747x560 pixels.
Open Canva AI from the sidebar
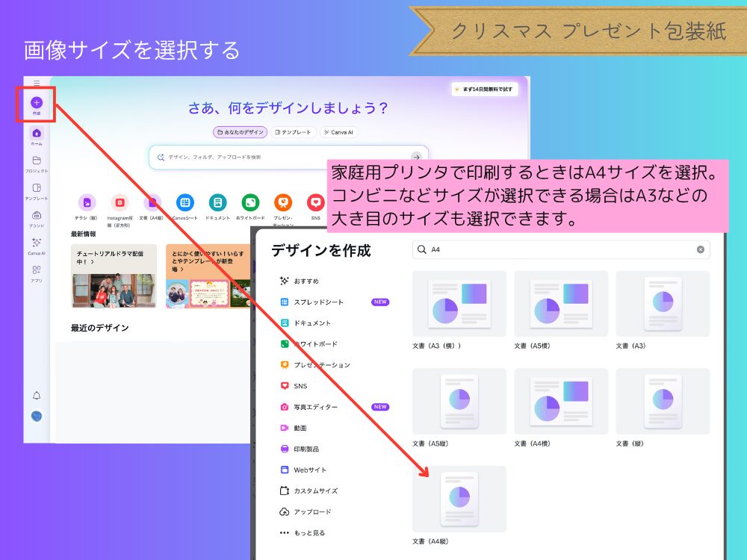[x=36, y=243]
